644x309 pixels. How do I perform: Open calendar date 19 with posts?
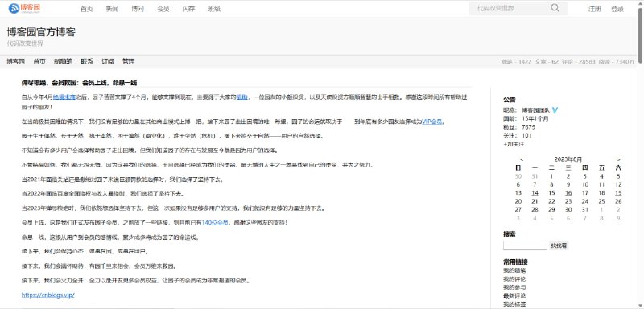[618, 193]
